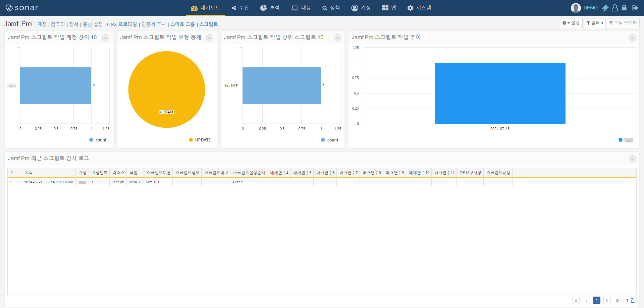Expand the 필터 panel
The width and height of the screenshot is (644, 308).
click(594, 23)
